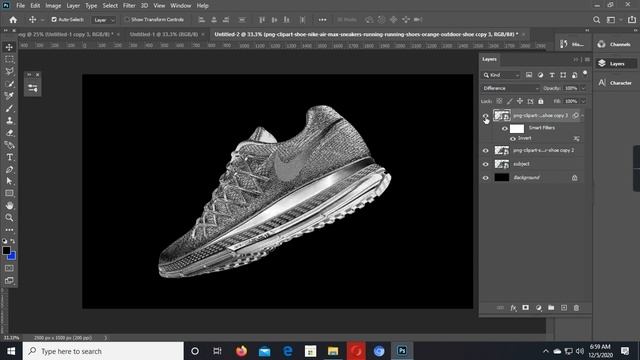Open the Kind filter dropdown
The height and width of the screenshot is (360, 640).
[x=501, y=75]
